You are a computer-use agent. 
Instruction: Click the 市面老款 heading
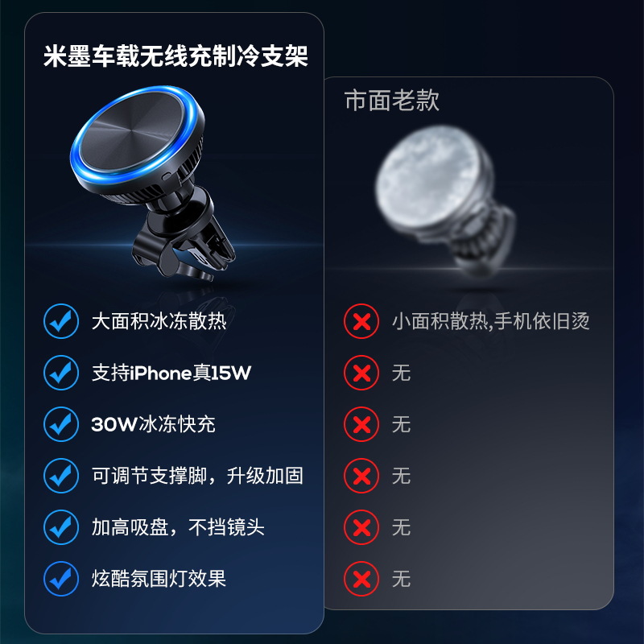[x=392, y=100]
